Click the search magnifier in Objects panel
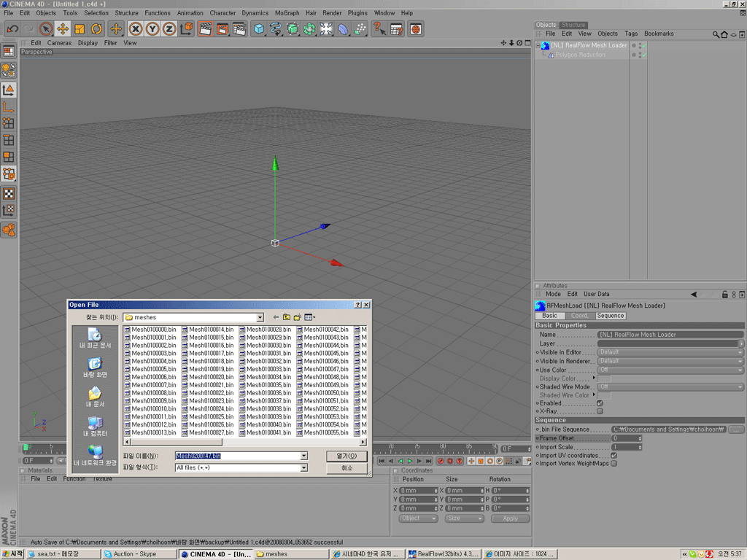 point(716,34)
